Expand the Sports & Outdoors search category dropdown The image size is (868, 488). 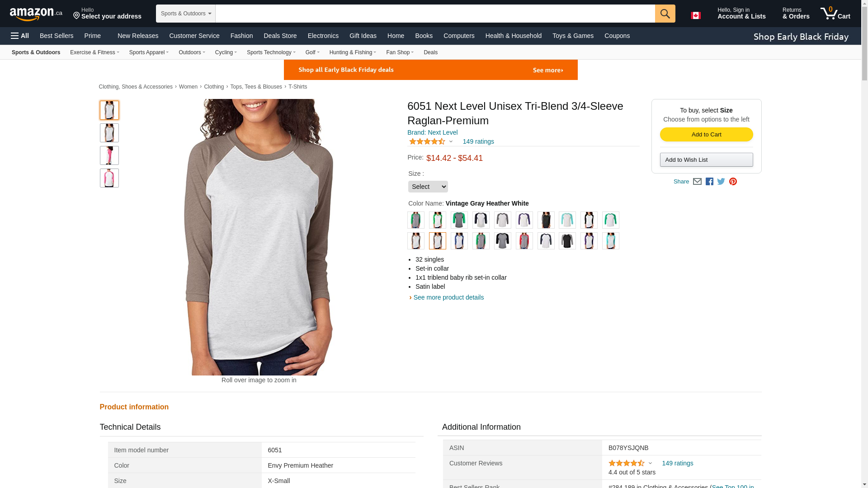pos(185,14)
